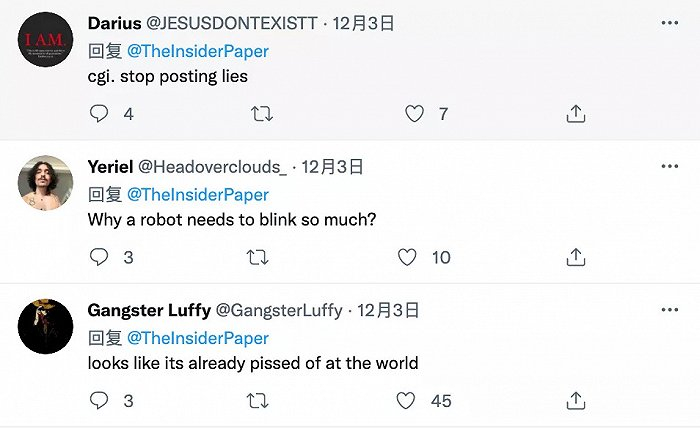Viewport: 700px width, 429px height.
Task: Like Gangster Luffy's tweet
Action: point(406,400)
